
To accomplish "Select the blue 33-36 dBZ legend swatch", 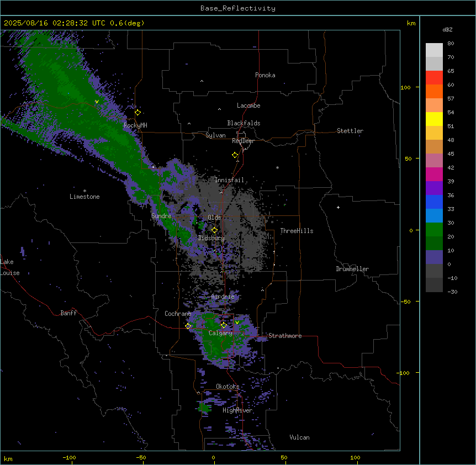I will pyautogui.click(x=434, y=202).
